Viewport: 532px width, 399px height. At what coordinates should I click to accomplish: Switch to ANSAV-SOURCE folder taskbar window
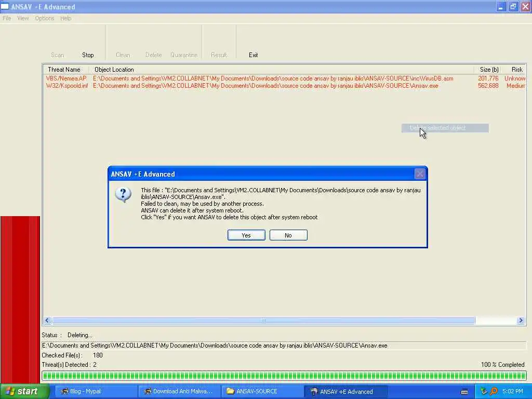point(262,392)
